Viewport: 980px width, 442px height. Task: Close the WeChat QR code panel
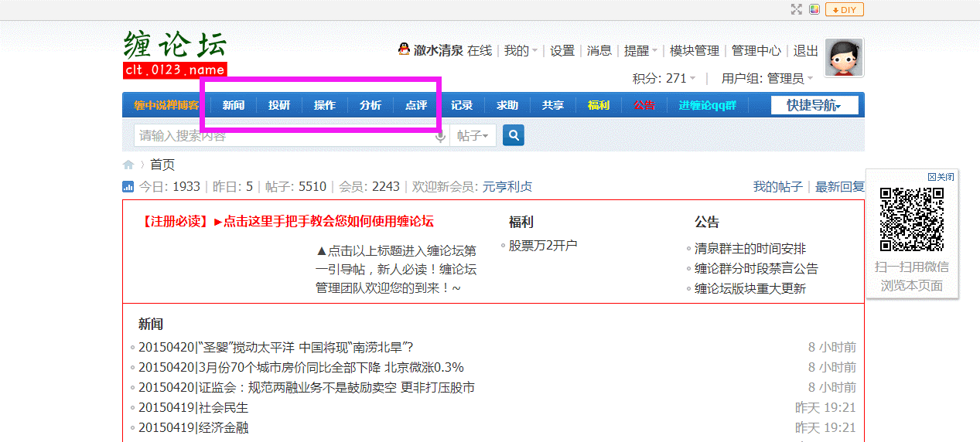[941, 177]
